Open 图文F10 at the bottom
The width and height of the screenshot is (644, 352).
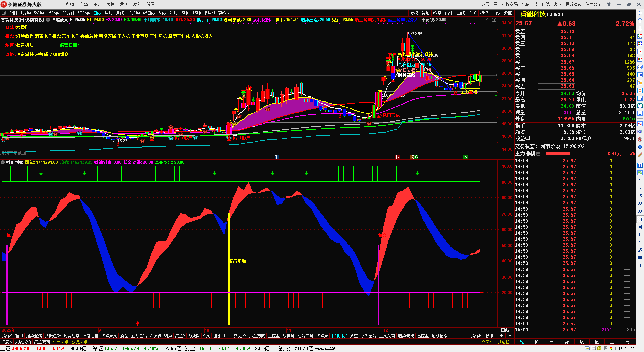click(x=489, y=342)
